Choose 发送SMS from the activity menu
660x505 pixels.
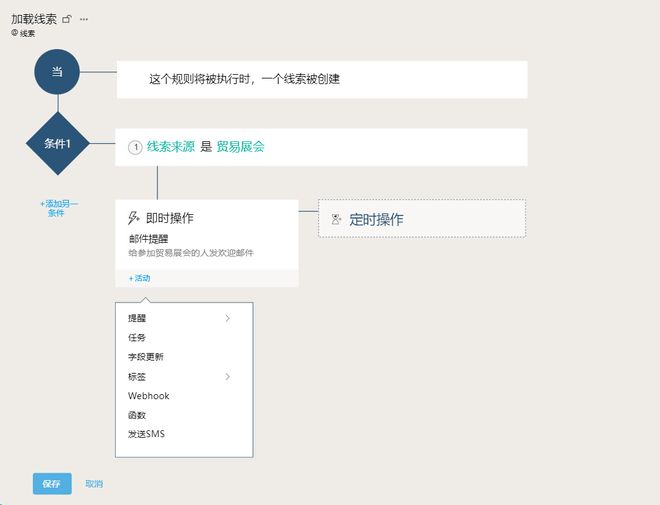pyautogui.click(x=146, y=434)
